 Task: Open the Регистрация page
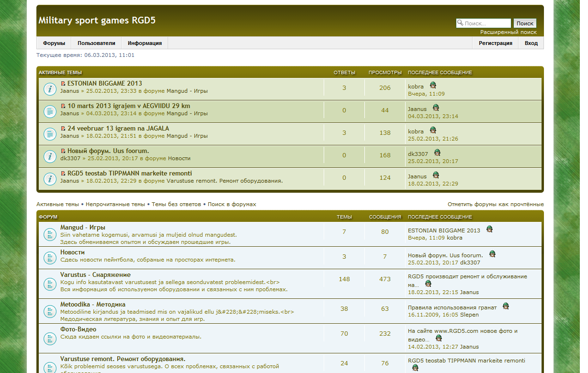496,43
